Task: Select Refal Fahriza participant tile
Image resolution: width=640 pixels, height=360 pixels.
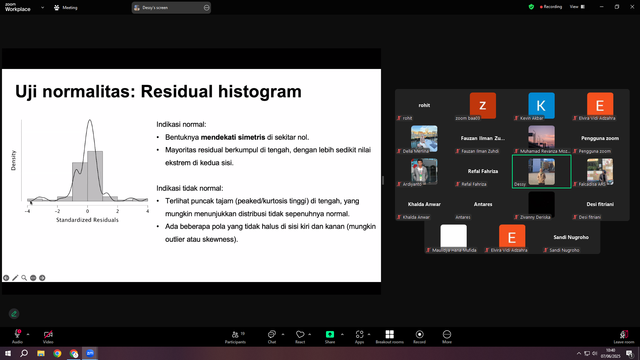Action: click(483, 172)
